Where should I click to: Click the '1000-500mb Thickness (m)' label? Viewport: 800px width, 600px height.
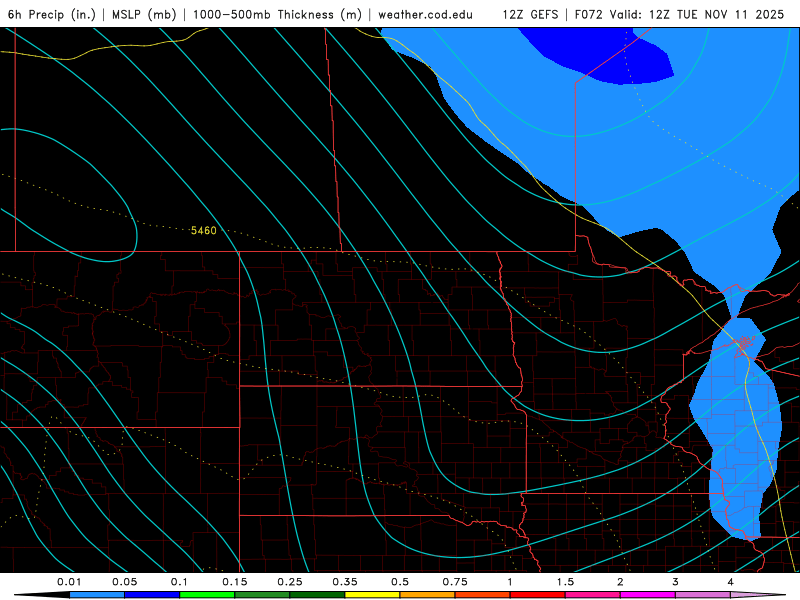277,14
